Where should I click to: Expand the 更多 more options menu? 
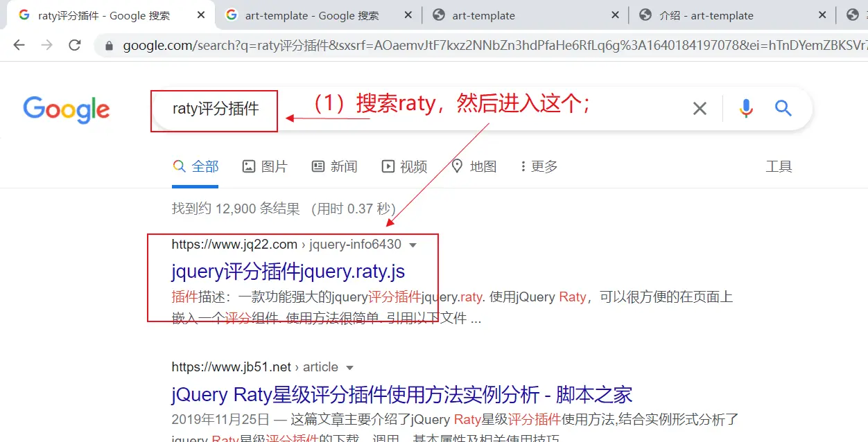click(x=539, y=166)
